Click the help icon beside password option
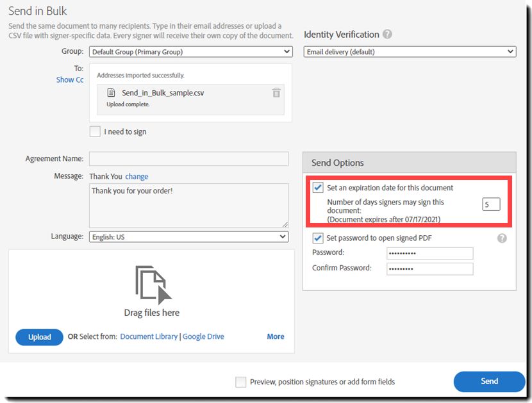 pyautogui.click(x=502, y=238)
